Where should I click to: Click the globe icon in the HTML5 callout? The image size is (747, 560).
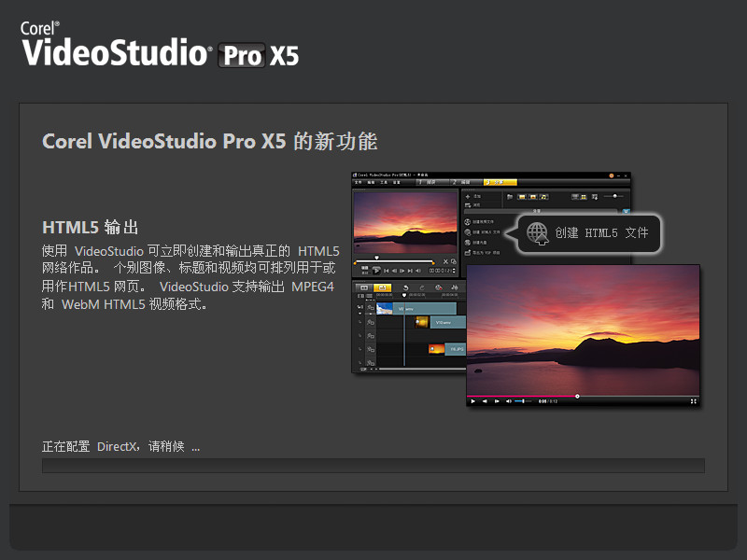coord(537,232)
